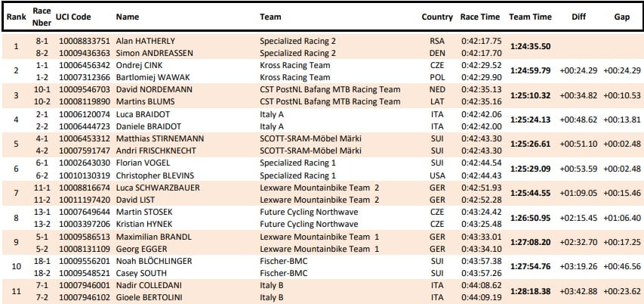Click Luca SCHWARZBAUER's race time 0:42:51.93

pyautogui.click(x=480, y=187)
